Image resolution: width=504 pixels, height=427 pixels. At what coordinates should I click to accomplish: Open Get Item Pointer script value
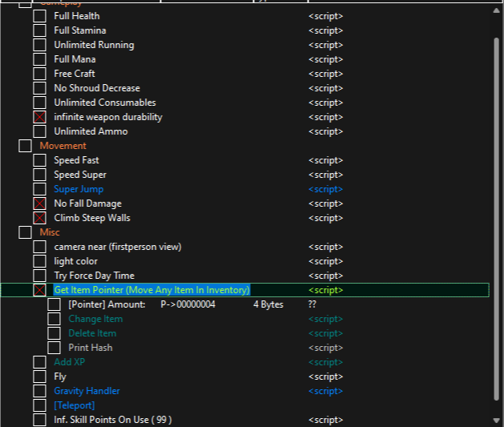[325, 290]
